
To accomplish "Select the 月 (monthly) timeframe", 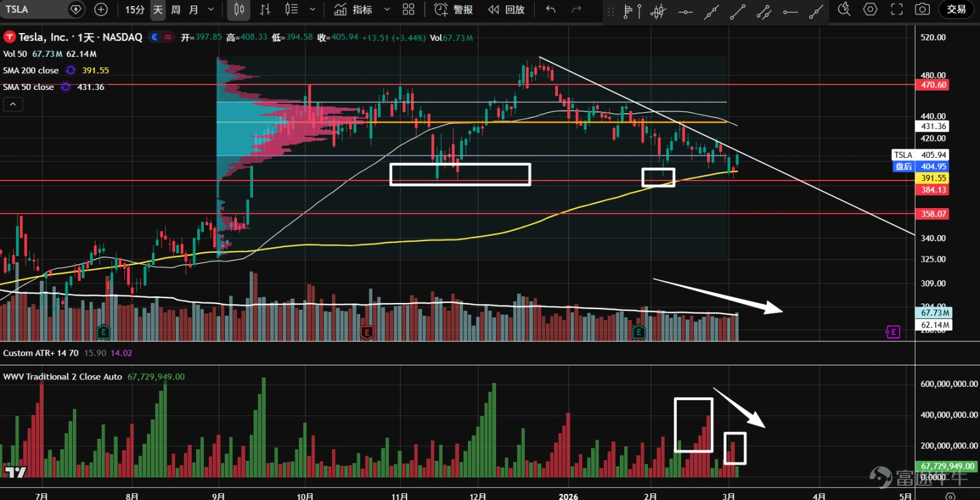I will pyautogui.click(x=194, y=10).
